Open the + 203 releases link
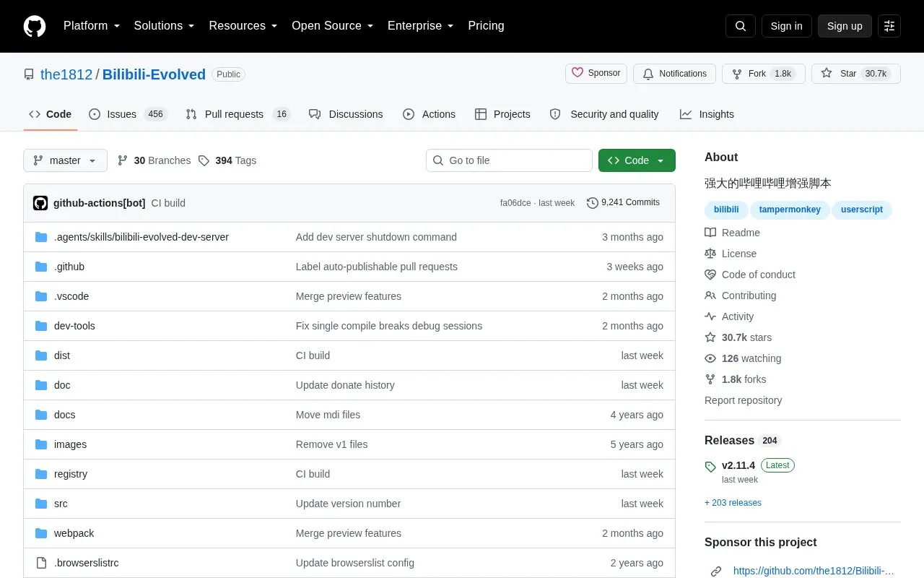 point(733,503)
